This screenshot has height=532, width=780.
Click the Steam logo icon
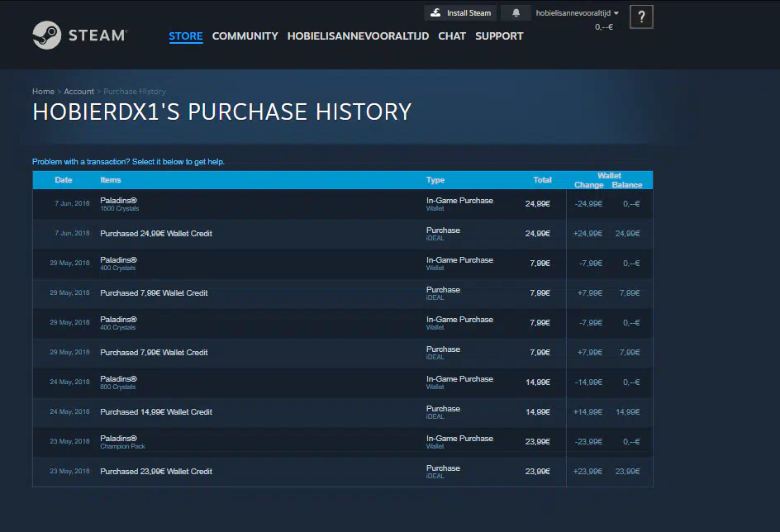coord(47,36)
